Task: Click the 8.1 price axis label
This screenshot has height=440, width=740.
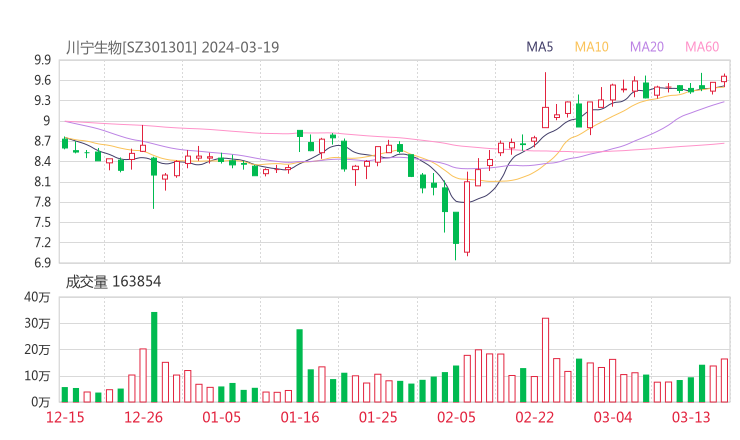Action: coord(42,182)
